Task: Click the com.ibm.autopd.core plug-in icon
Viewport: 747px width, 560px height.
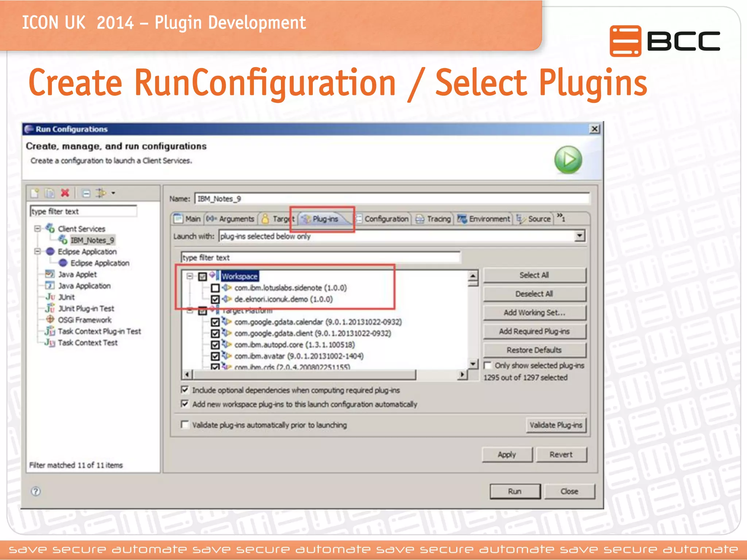Action: [x=227, y=344]
